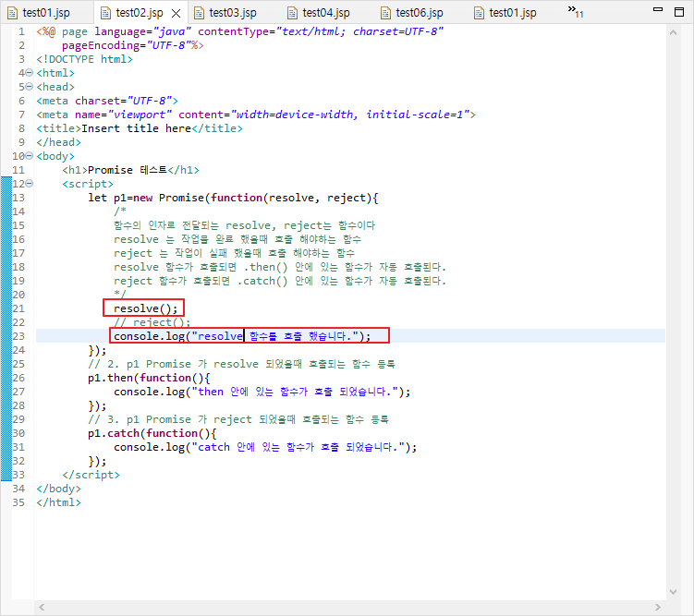Close the test02.jsp tab
This screenshot has height=616, width=694.
point(177,13)
